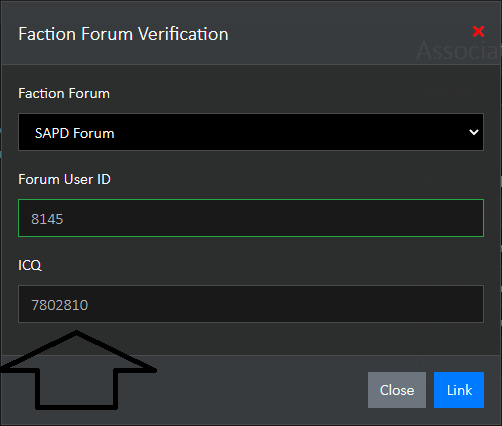The image size is (502, 426).
Task: Dismiss the dialog with the red X icon
Action: [x=478, y=32]
